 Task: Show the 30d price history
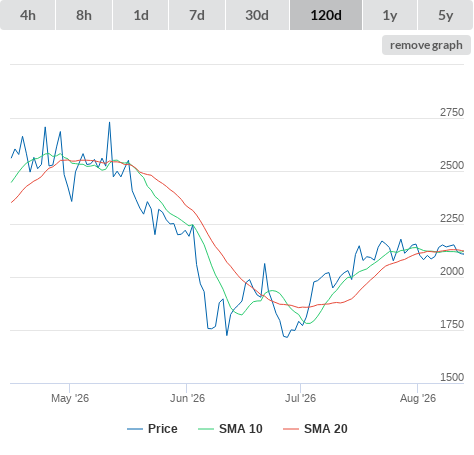click(x=257, y=15)
